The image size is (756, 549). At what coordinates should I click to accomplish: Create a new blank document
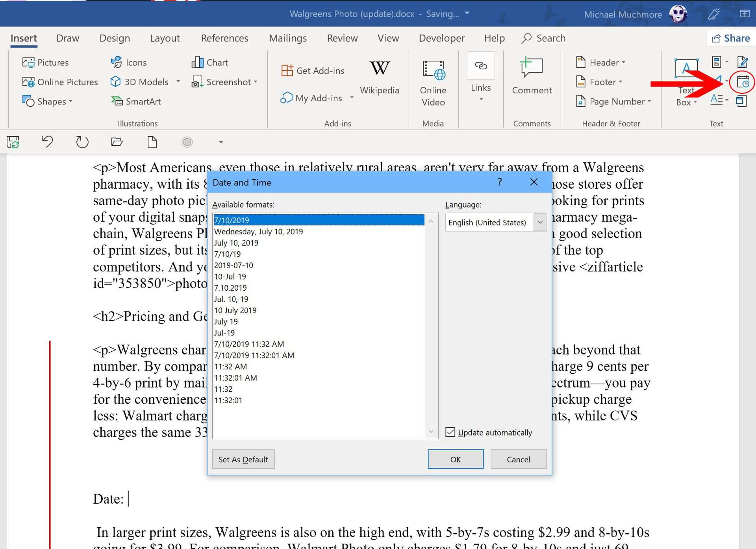coord(152,141)
